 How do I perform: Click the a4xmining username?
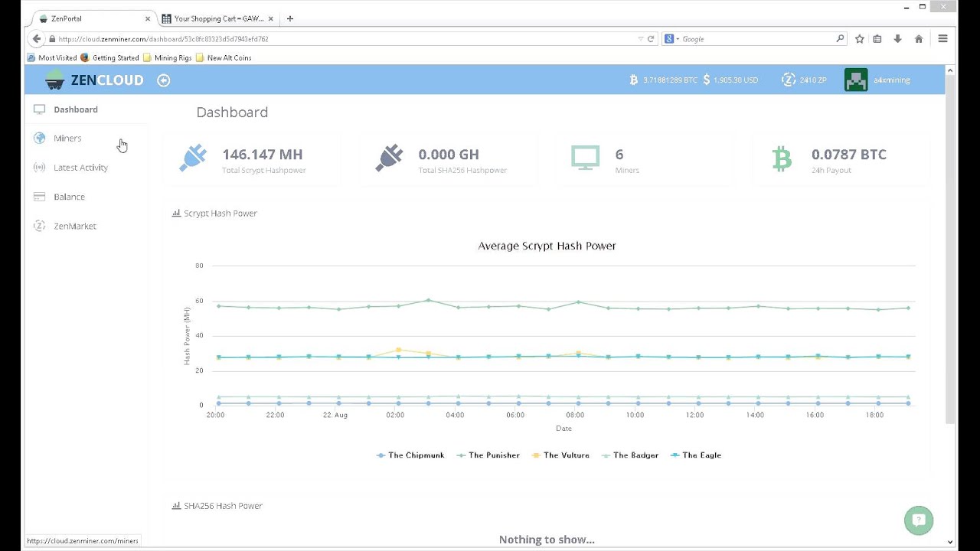point(892,80)
